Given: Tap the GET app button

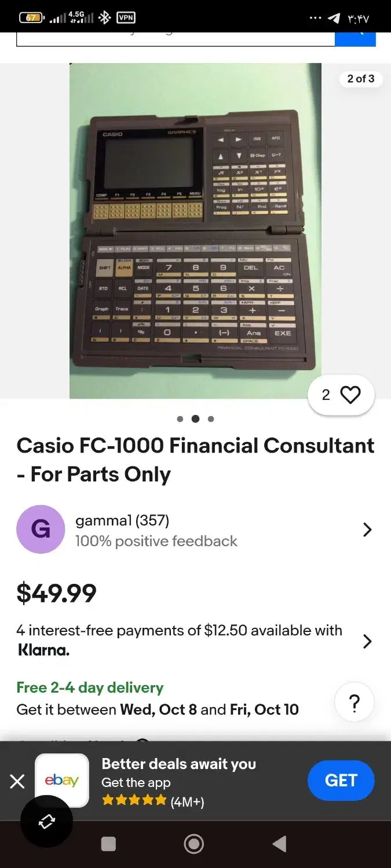Looking at the screenshot, I should [x=341, y=781].
